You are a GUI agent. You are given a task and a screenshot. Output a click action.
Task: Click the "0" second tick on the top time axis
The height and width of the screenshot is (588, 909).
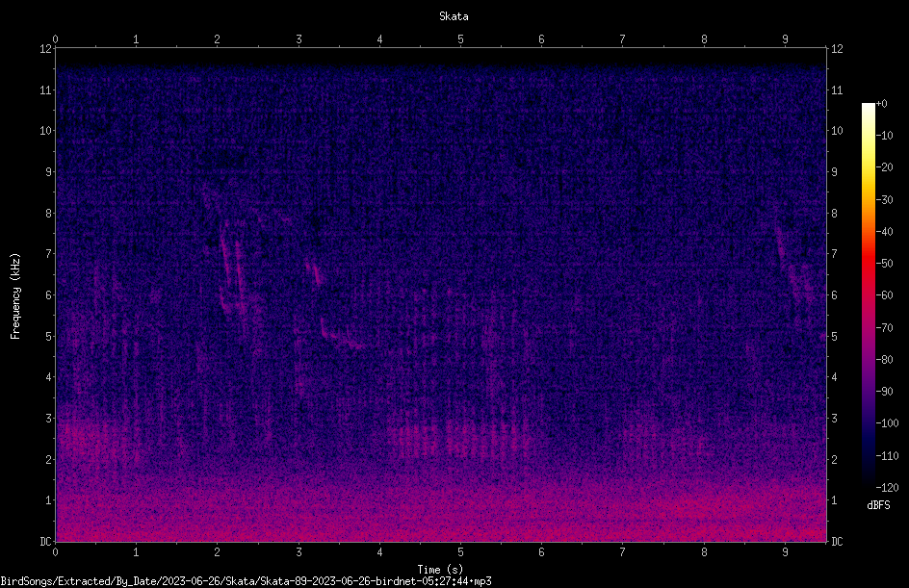click(55, 39)
